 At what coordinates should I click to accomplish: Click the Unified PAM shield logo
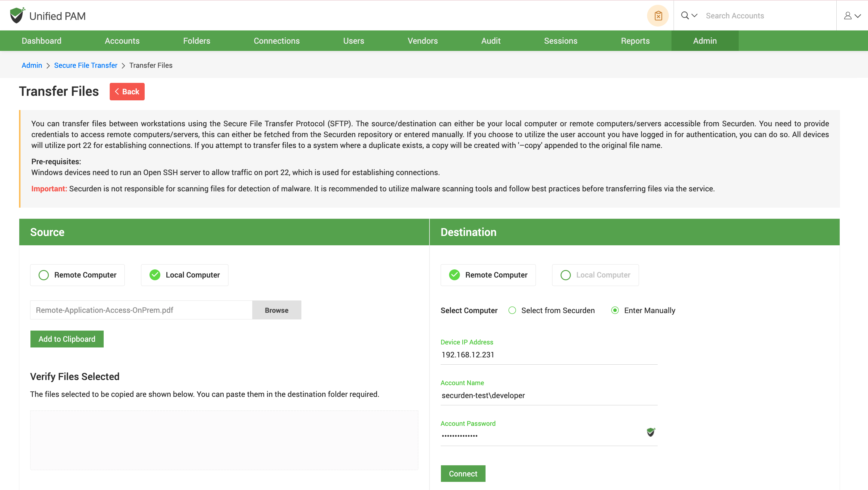pos(17,15)
